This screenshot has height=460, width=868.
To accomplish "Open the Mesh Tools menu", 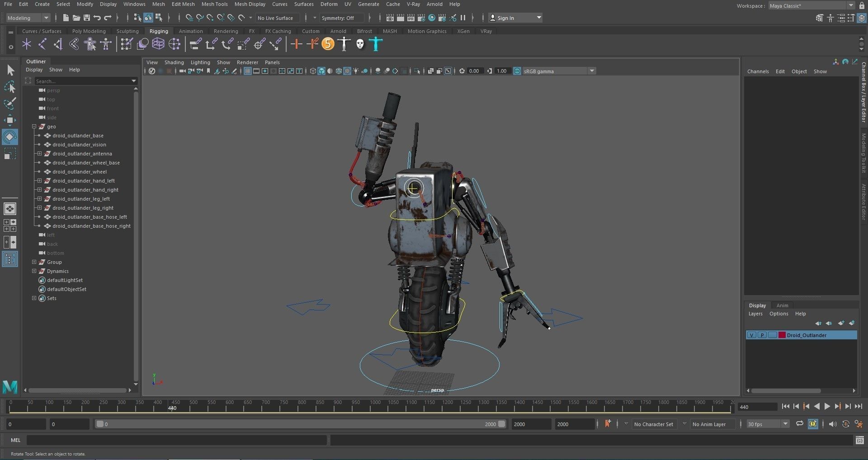I will pyautogui.click(x=214, y=4).
